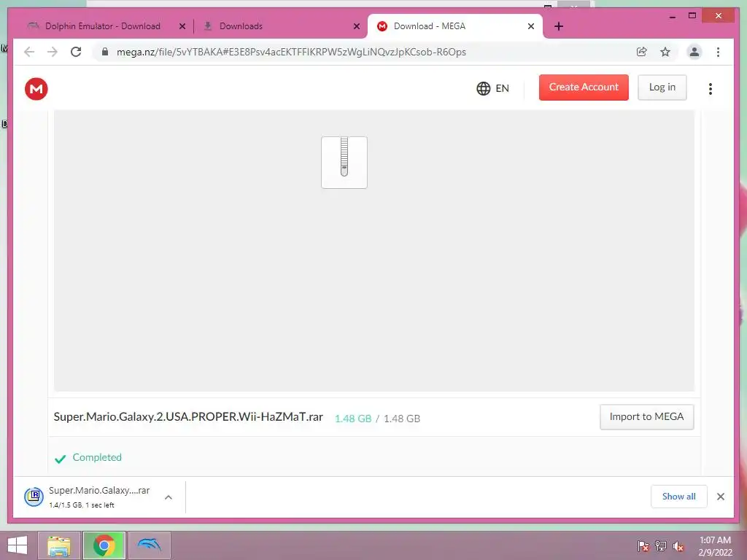Go back to previous page
This screenshot has width=747, height=560.
coord(29,52)
